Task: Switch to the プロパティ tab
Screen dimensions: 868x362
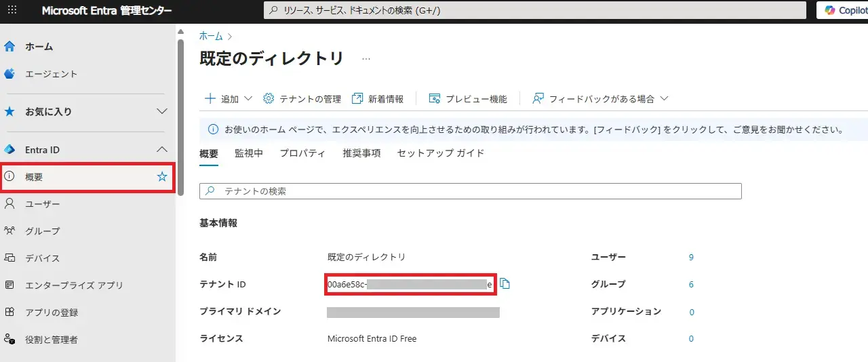Action: click(x=302, y=153)
